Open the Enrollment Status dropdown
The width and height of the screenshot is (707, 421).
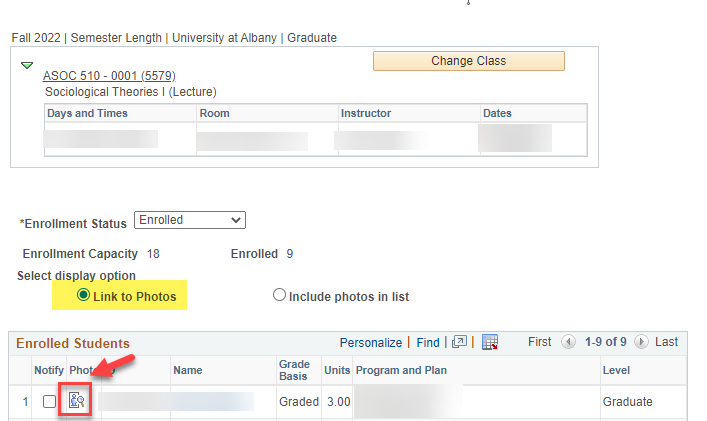(x=189, y=220)
